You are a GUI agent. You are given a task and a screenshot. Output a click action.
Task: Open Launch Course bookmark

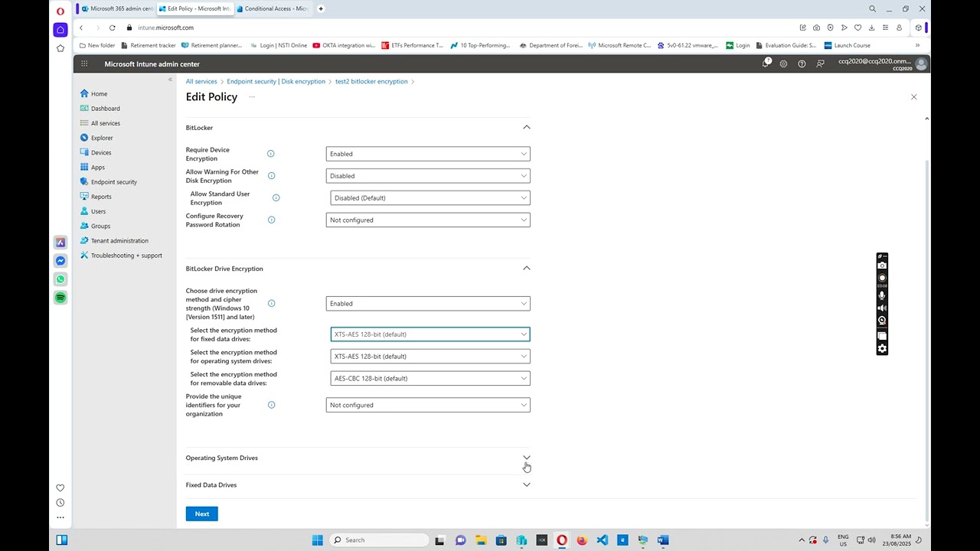coord(847,45)
